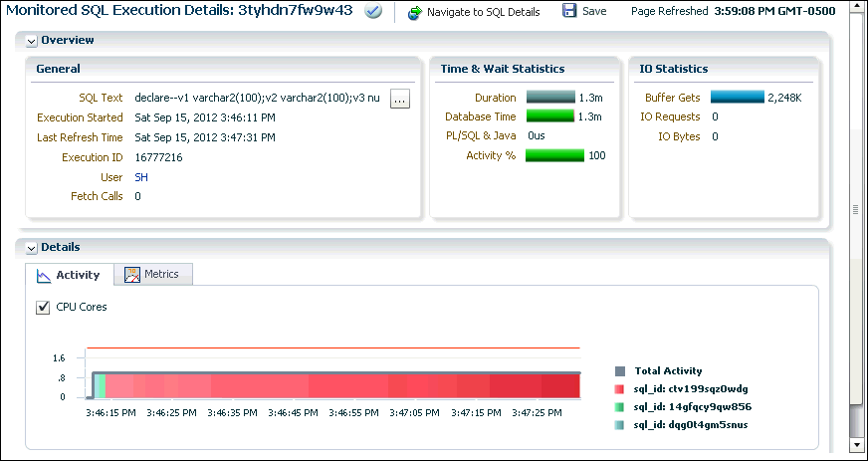
Task: Click the Save floppy disk icon
Action: pos(569,11)
